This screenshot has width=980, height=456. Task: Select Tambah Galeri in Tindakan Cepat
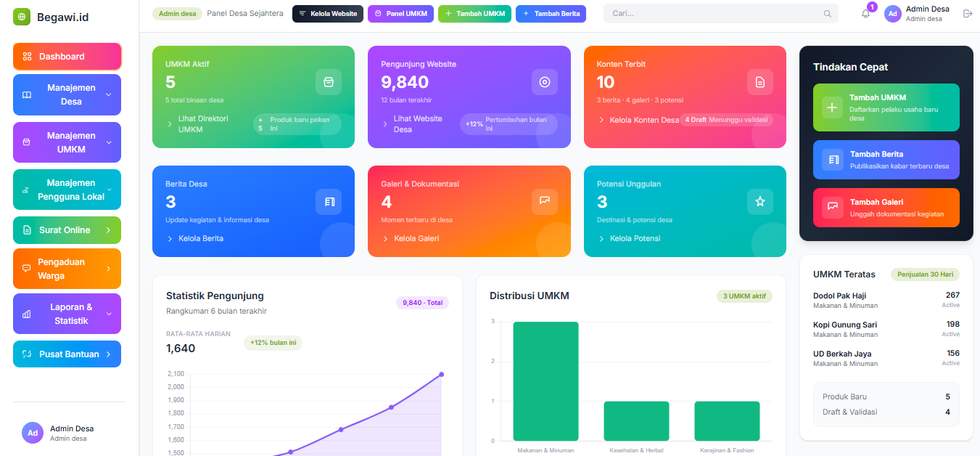886,208
